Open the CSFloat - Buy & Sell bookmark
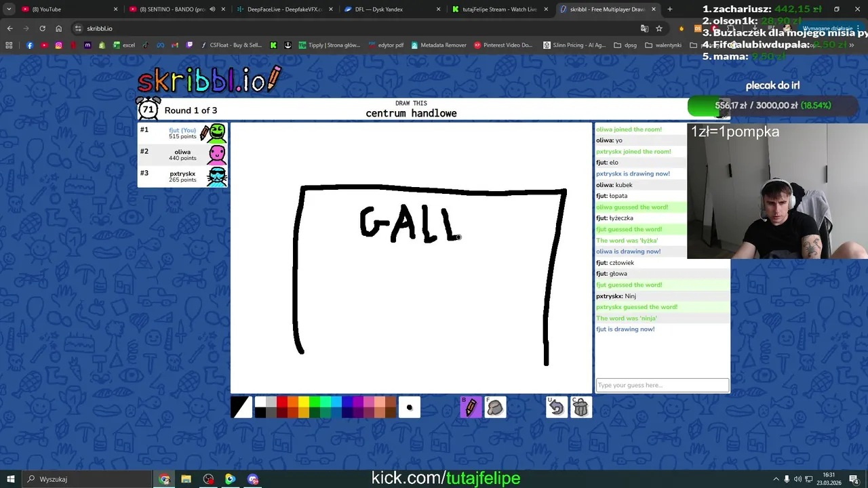The width and height of the screenshot is (868, 488). point(231,45)
